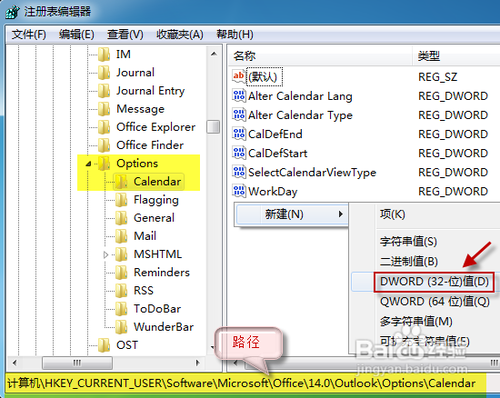500x398 pixels.
Task: Click the REG_SZ type cell
Action: (x=437, y=77)
